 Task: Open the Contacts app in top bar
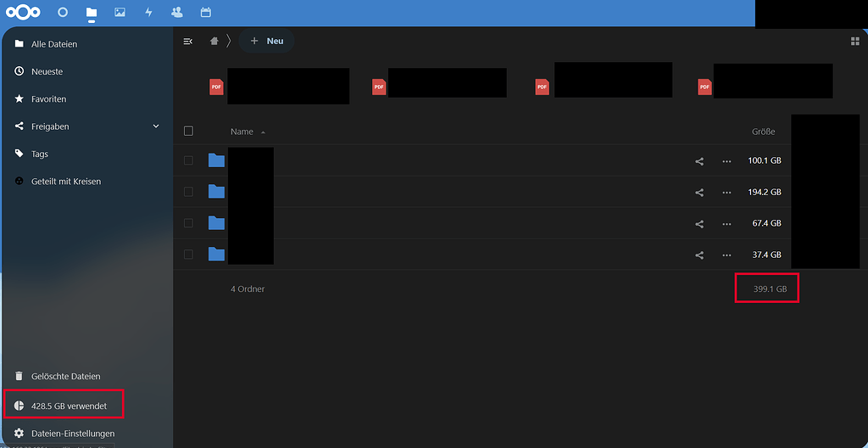point(176,13)
